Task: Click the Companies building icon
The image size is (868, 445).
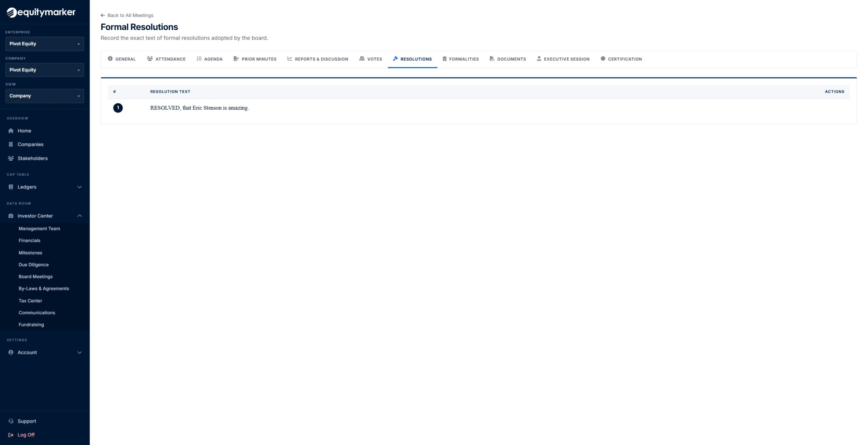Action: (11, 145)
